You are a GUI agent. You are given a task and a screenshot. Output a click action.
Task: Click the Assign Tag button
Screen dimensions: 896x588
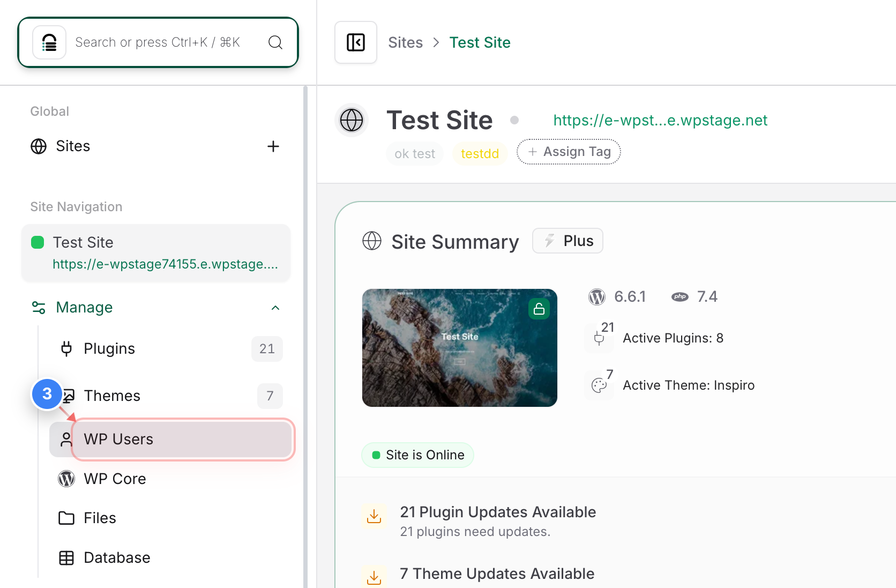coord(569,152)
